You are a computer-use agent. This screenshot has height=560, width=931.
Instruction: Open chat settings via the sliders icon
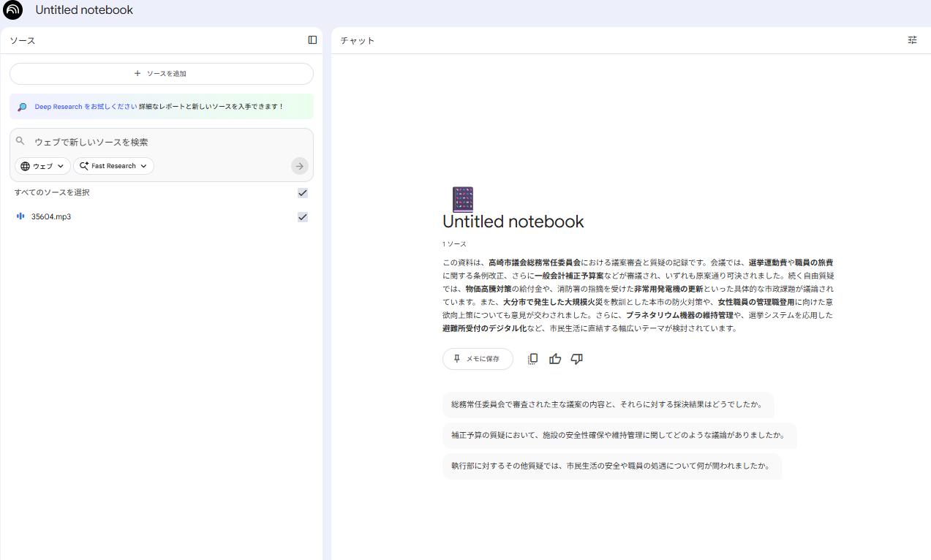click(x=912, y=40)
